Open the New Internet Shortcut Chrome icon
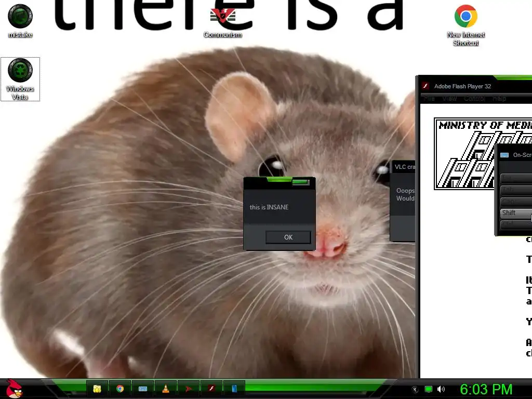This screenshot has height=399, width=532. (465, 25)
